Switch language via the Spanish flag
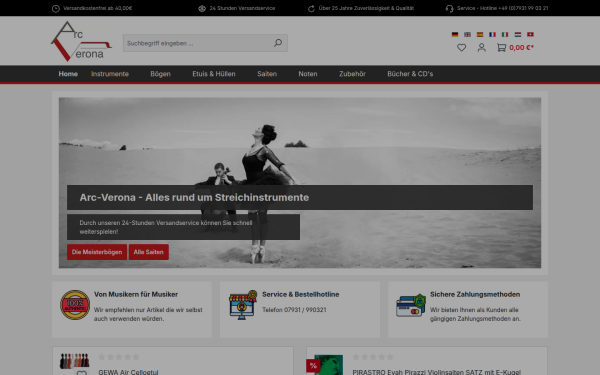Viewport: 600px width, 375px height. pyautogui.click(x=480, y=34)
